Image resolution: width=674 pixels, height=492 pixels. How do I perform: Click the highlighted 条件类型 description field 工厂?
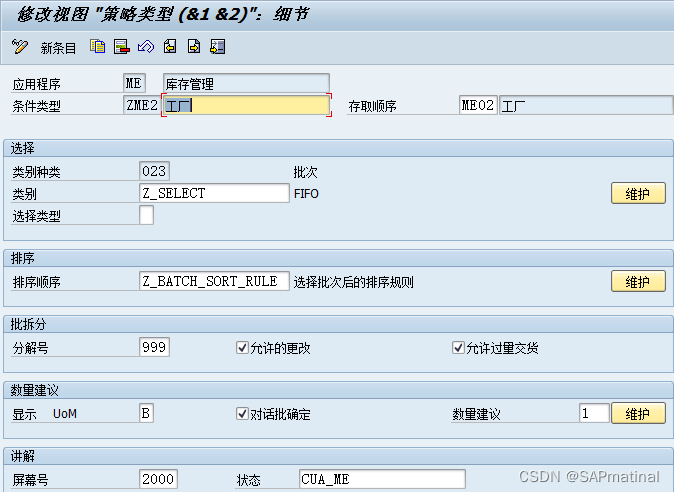(246, 105)
